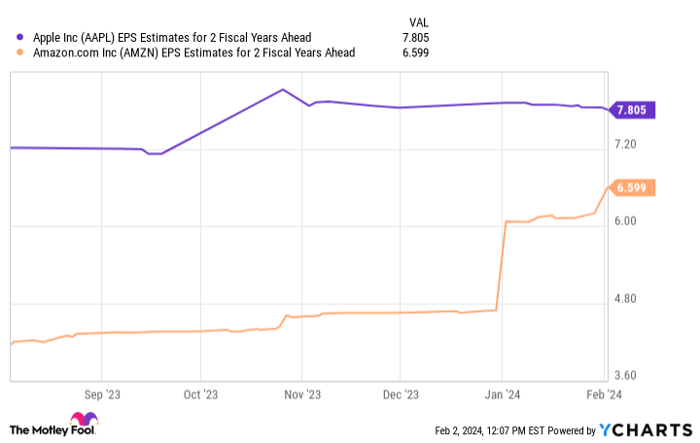Click the 4.80 y-axis label

pyautogui.click(x=628, y=299)
